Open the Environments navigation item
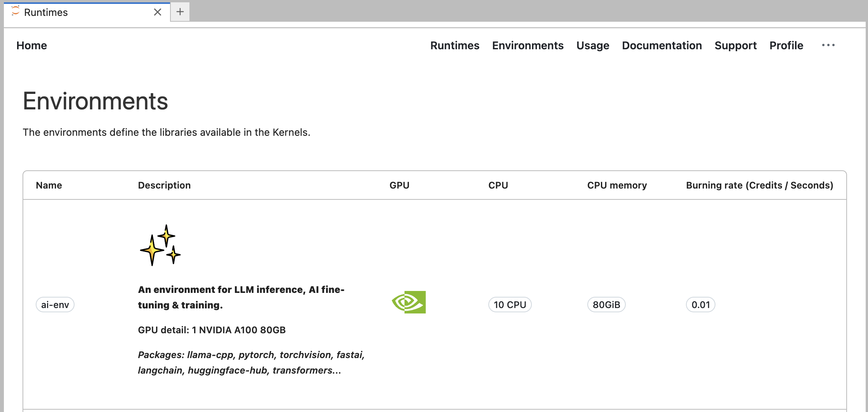 528,45
